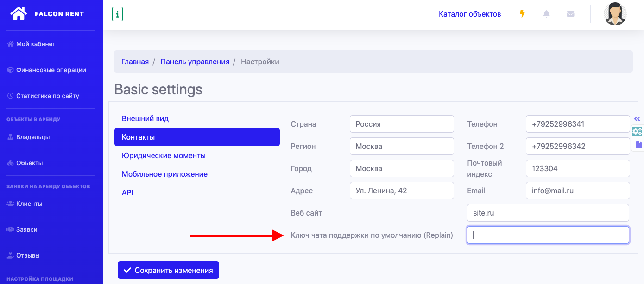The image size is (644, 284).
Task: Open the green info icon in header
Action: pos(117,14)
